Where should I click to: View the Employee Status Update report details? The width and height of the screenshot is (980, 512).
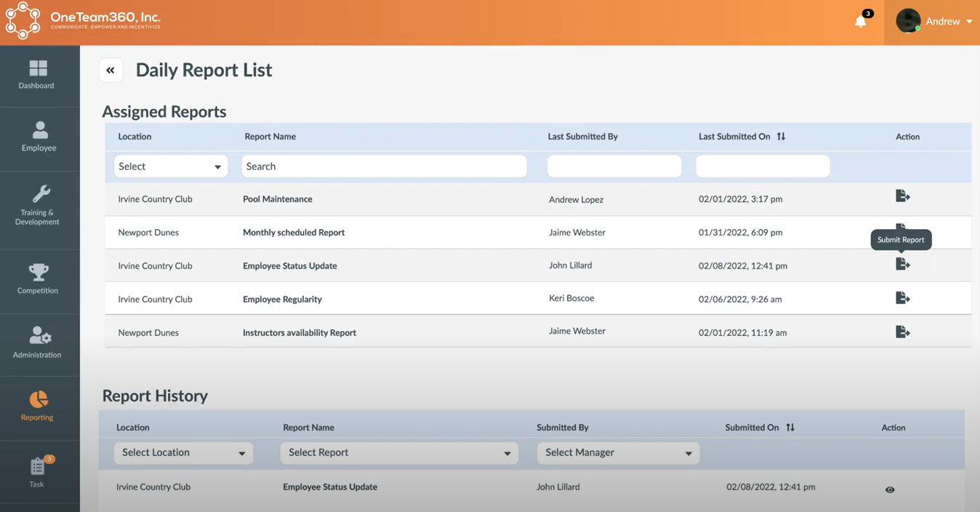(889, 489)
